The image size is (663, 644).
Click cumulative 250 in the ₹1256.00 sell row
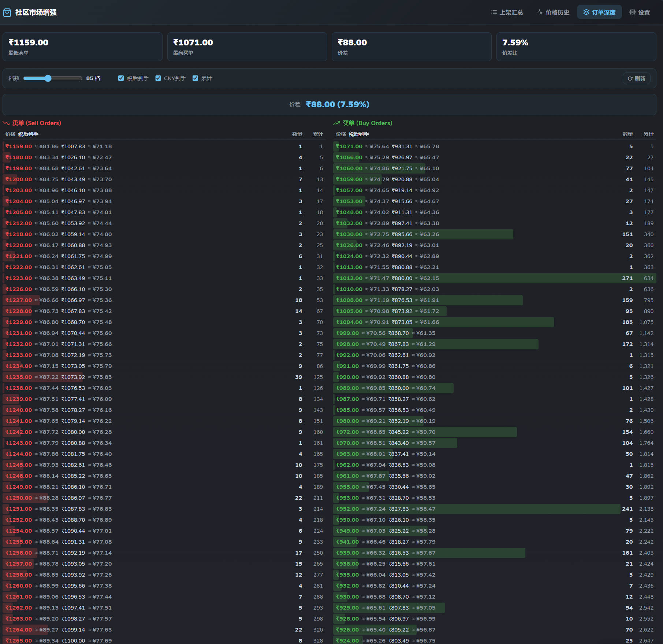tap(318, 553)
